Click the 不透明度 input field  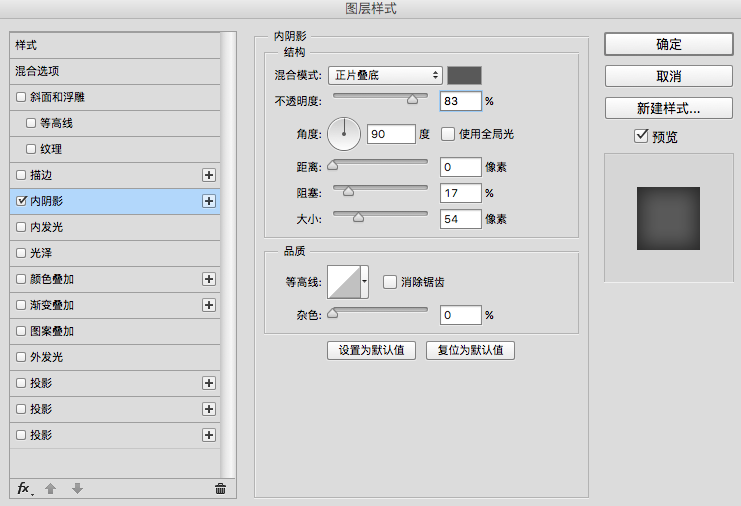coord(460,101)
